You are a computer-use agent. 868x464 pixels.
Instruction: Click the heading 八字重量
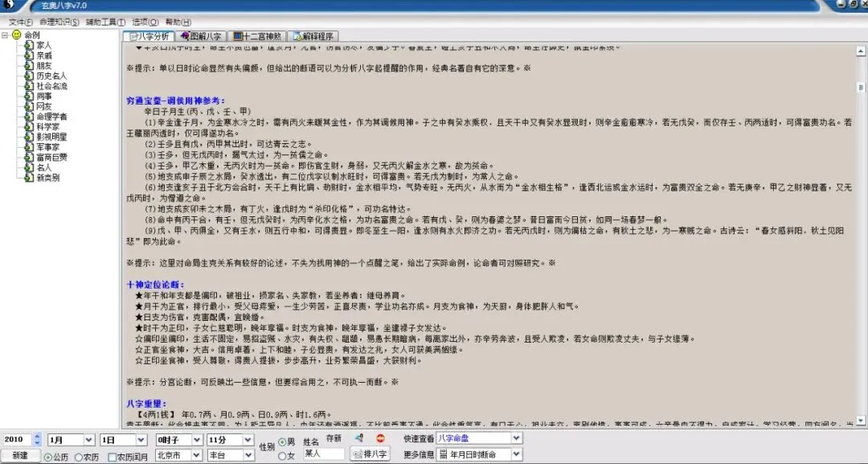(x=147, y=404)
